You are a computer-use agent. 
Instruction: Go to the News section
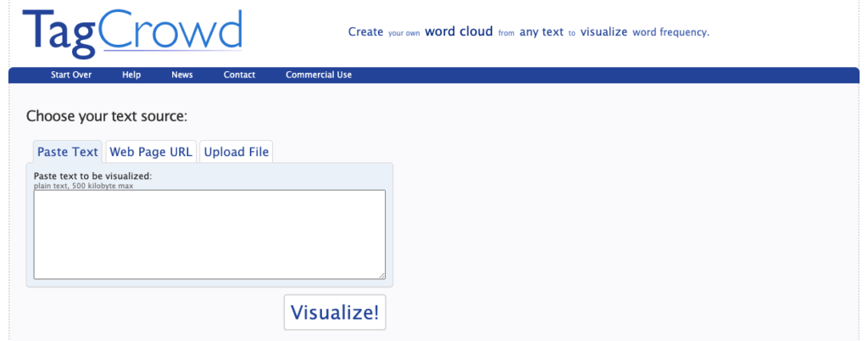(182, 75)
